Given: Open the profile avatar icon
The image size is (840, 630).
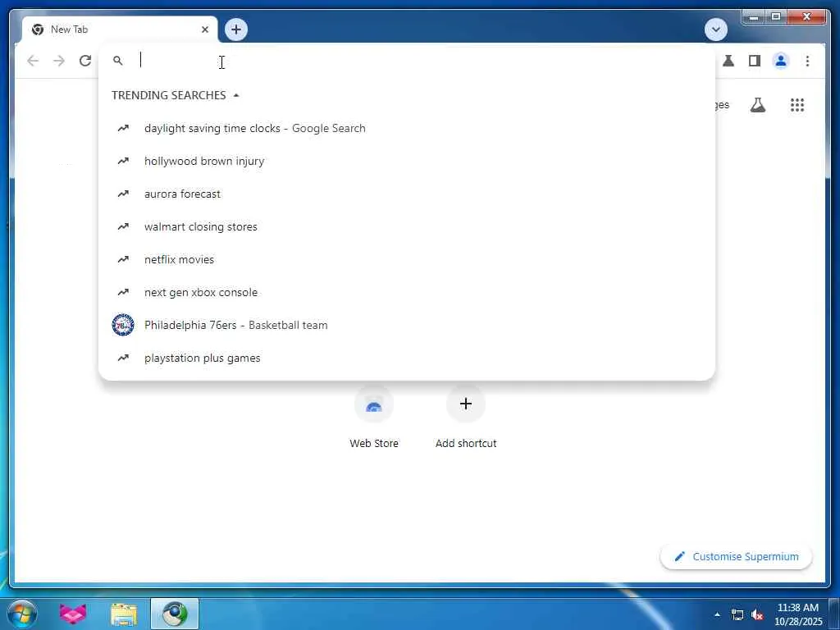Looking at the screenshot, I should point(781,61).
